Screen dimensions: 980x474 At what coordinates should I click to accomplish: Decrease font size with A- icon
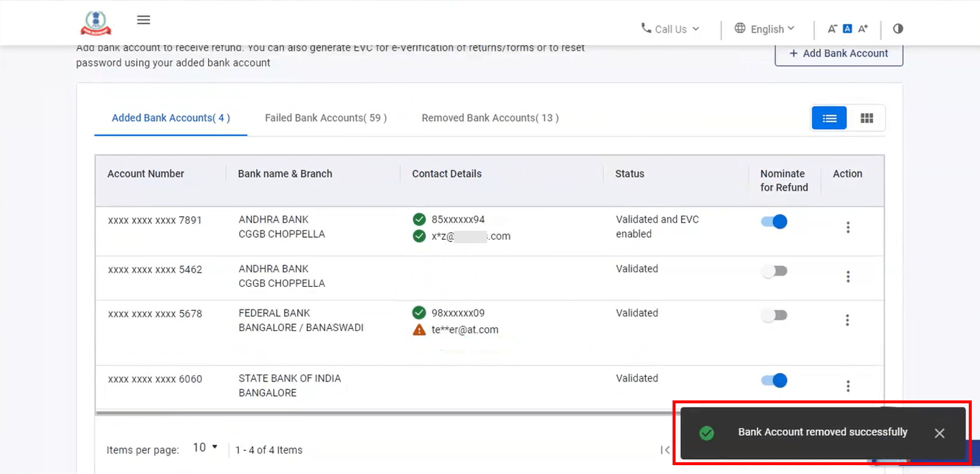[x=832, y=29]
